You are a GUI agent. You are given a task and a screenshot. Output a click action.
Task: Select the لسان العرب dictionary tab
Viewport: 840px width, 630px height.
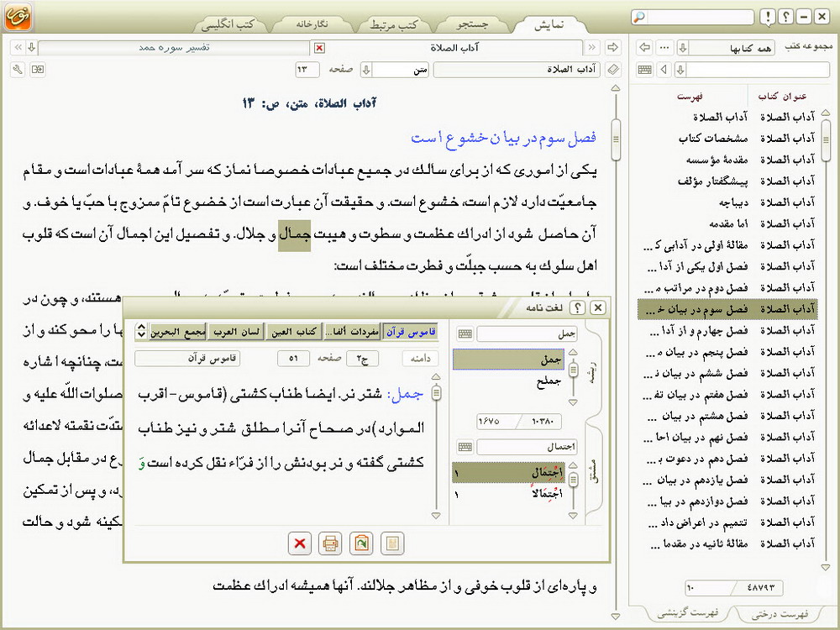[236, 332]
